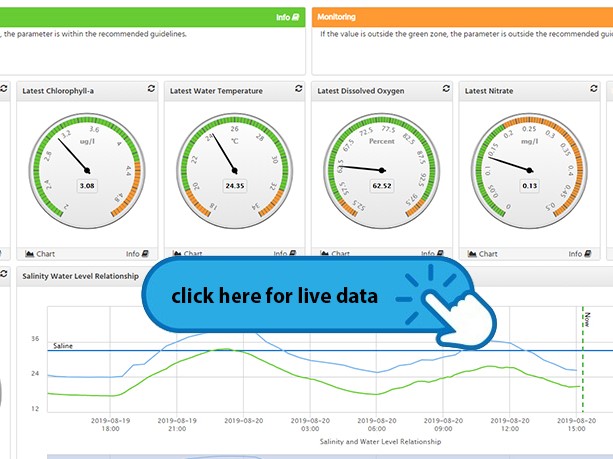
Task: Click the Chart icon in Nitrate panel
Action: (x=472, y=254)
